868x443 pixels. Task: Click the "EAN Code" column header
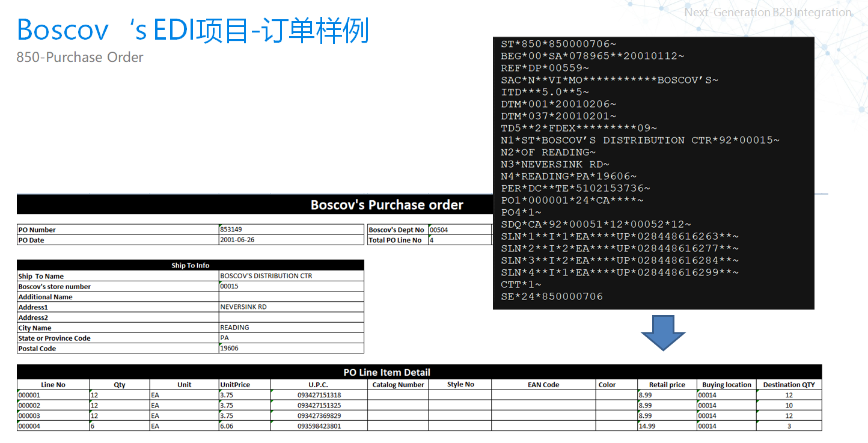543,385
